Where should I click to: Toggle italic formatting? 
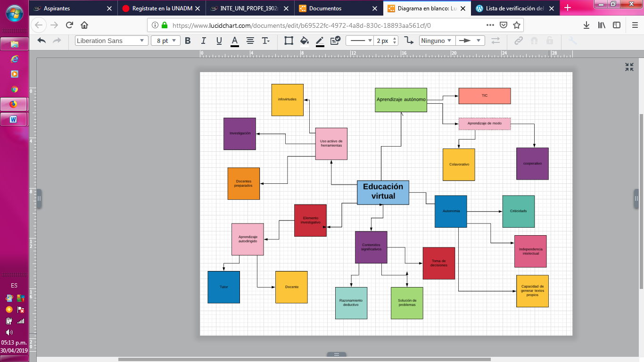pos(204,41)
